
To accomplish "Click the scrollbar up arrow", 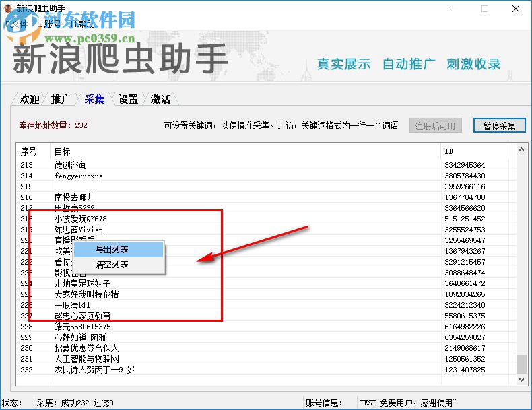I will (x=521, y=149).
